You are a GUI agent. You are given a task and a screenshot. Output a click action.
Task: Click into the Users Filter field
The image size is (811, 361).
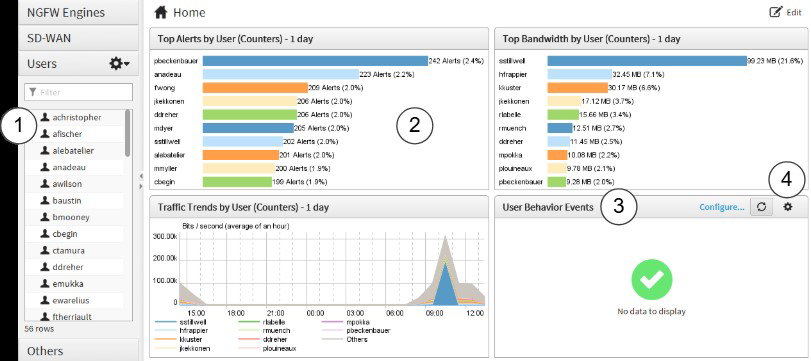(x=78, y=92)
